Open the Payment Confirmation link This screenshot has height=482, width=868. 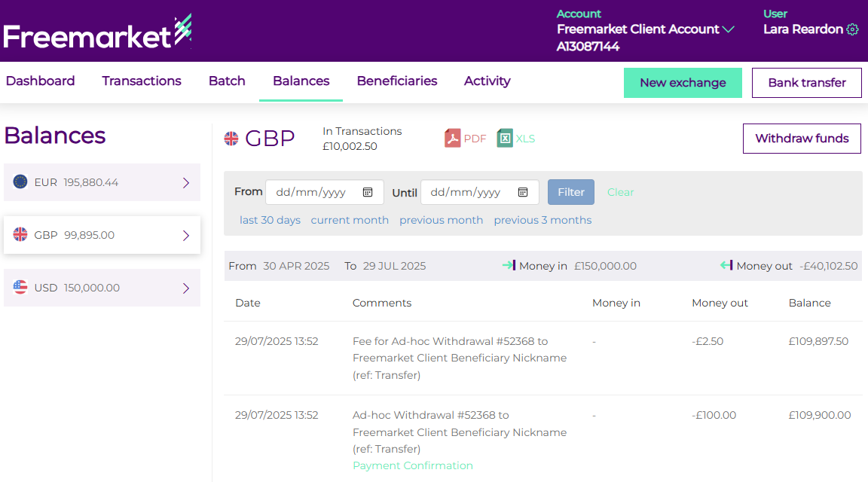coord(413,465)
